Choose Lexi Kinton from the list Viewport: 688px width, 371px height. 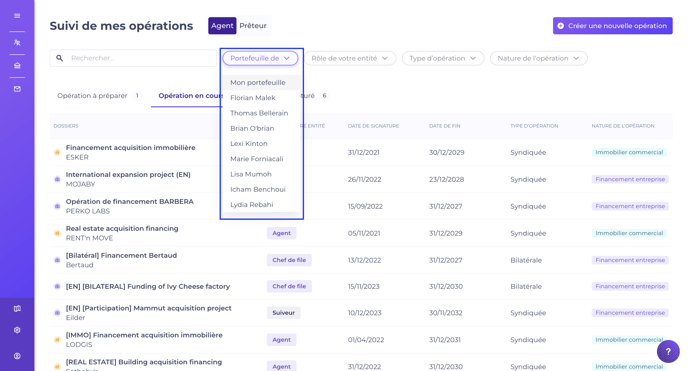coord(261,143)
